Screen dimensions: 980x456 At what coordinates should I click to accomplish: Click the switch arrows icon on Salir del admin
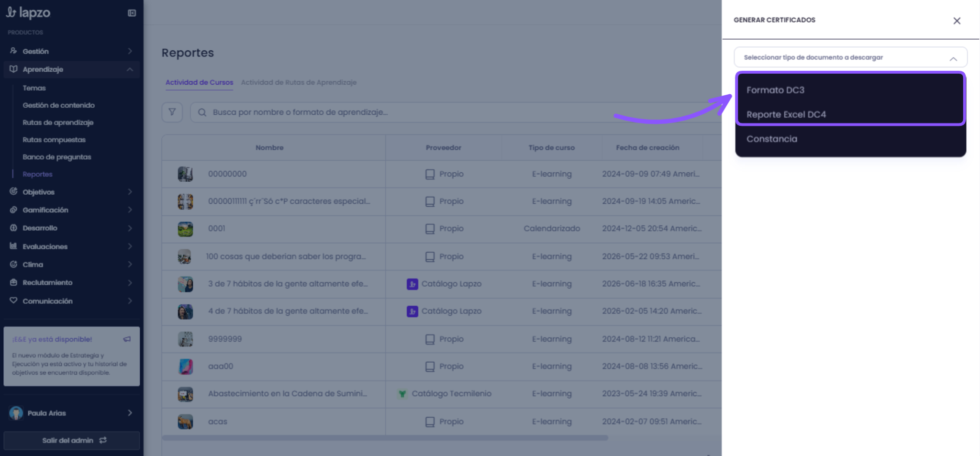[x=103, y=440]
